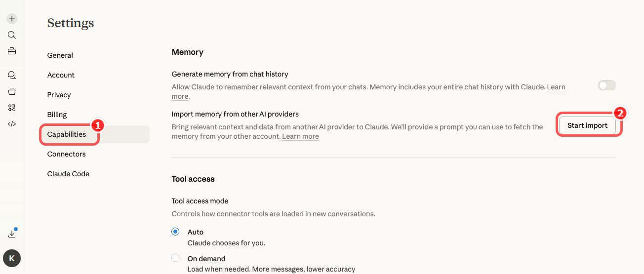Screen dimensions: 644x274
Task: Switch to the Privacy settings section
Action: 59,95
